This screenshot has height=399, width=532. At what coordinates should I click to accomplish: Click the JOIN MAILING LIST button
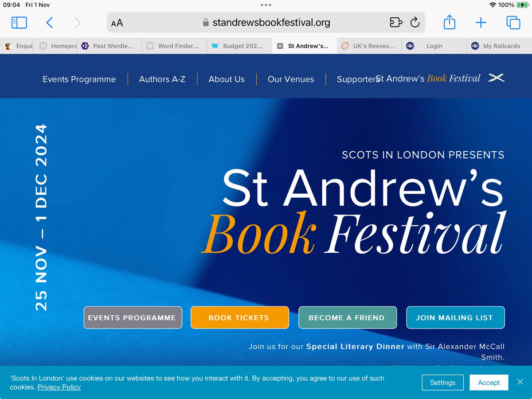click(455, 317)
